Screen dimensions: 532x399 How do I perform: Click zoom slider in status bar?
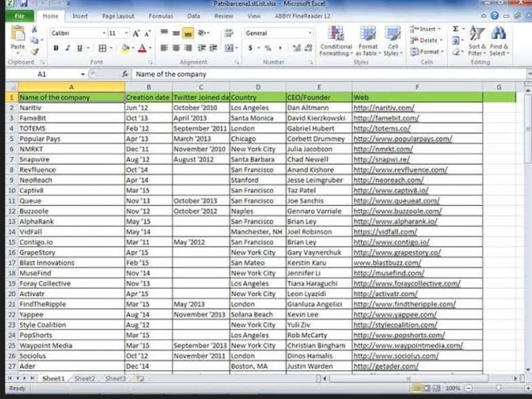pyautogui.click(x=498, y=388)
